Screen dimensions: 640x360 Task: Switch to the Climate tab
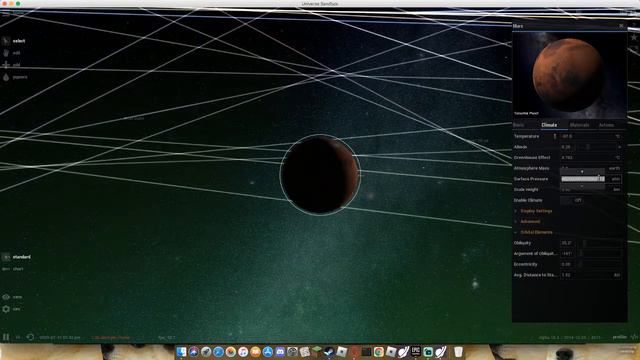point(549,125)
